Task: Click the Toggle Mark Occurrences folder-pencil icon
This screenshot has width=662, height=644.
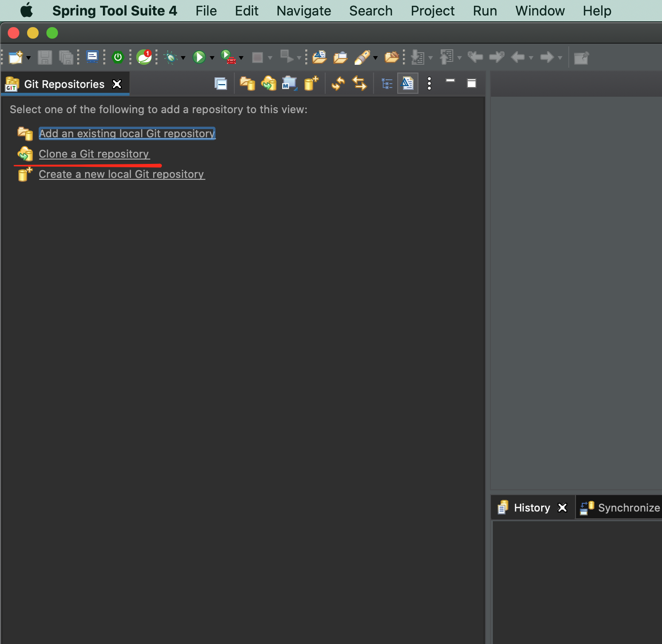Action: [x=392, y=57]
